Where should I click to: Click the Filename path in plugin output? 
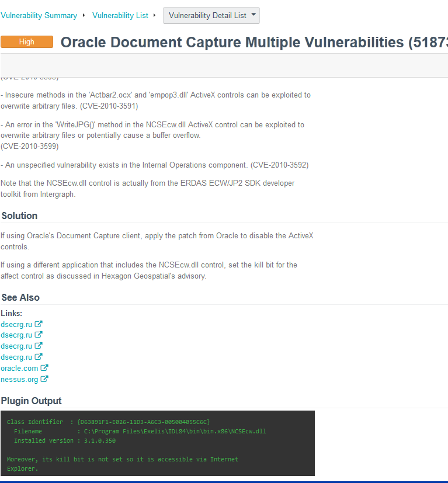coord(175,431)
